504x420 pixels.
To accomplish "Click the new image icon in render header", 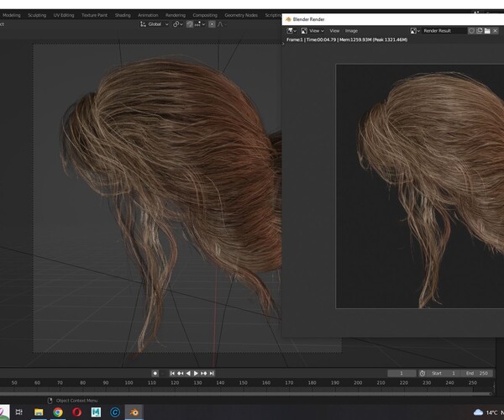I will [480, 31].
